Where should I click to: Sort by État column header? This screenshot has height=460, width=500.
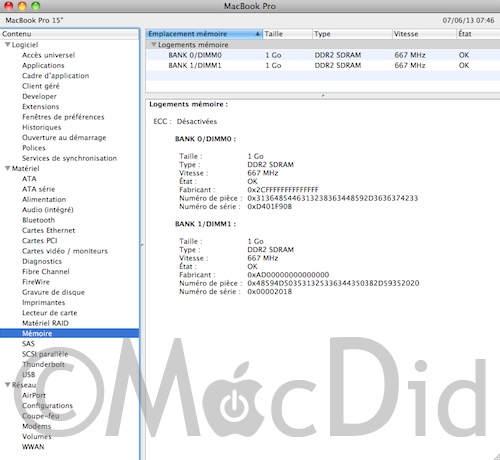coord(478,34)
